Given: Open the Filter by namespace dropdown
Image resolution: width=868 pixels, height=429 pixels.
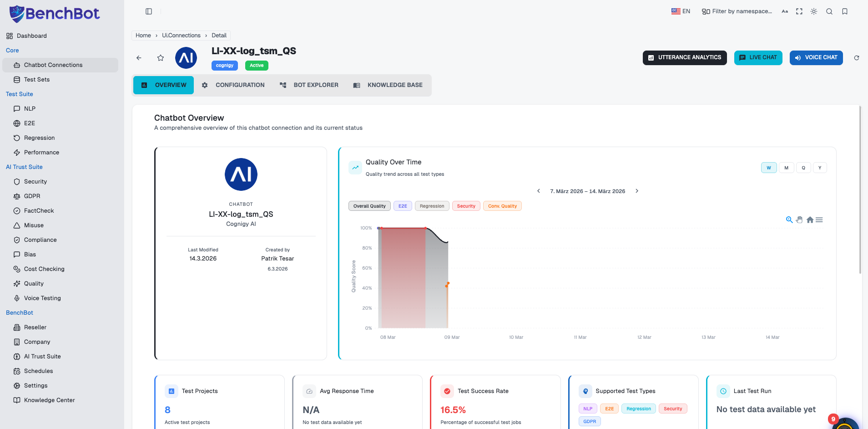Looking at the screenshot, I should [737, 11].
